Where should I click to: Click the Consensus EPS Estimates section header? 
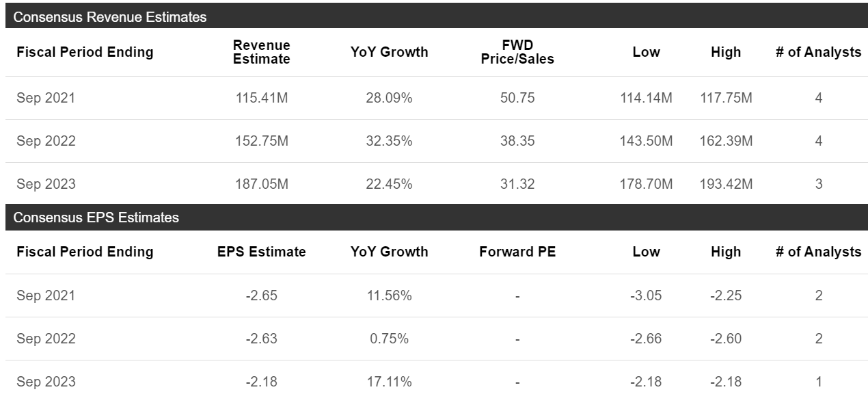click(96, 218)
